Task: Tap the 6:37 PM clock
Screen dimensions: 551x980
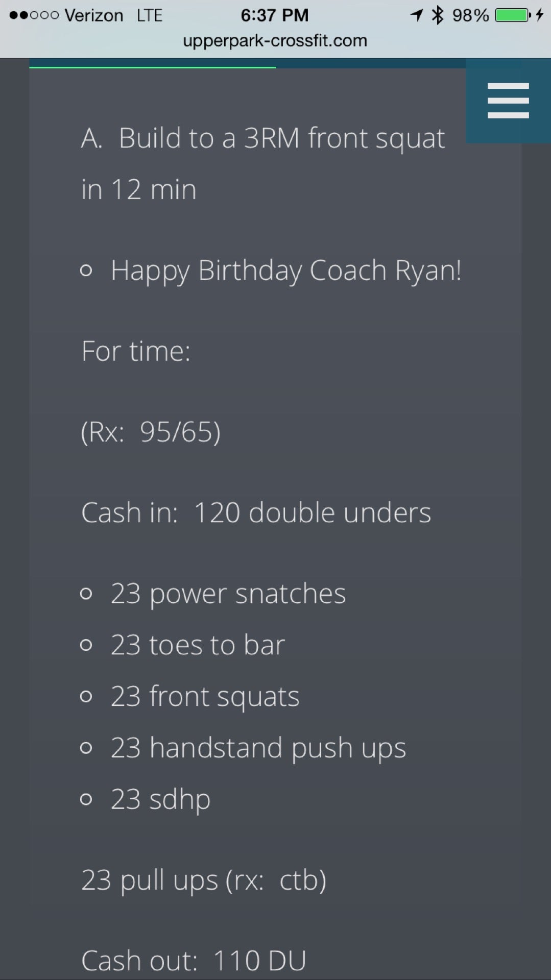Action: pos(275,15)
